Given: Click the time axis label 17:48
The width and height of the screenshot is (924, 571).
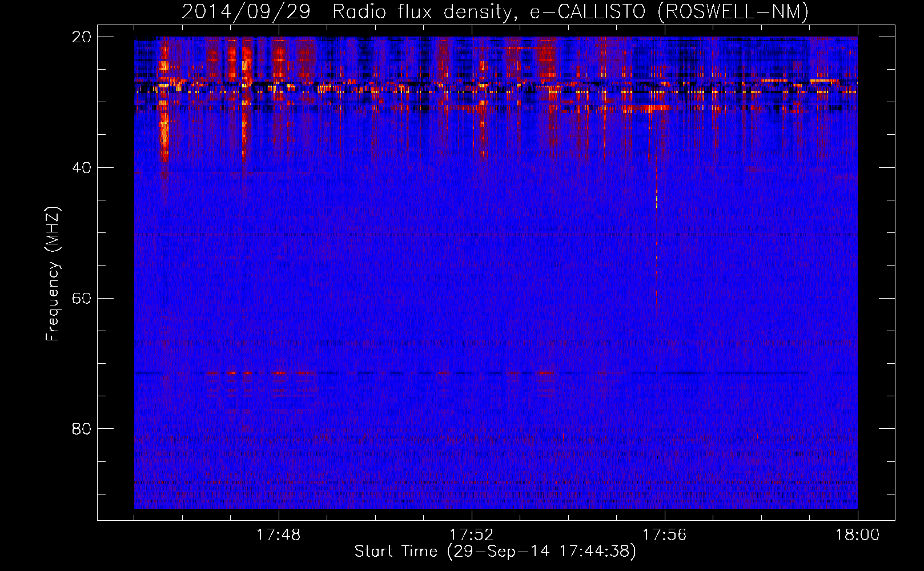Looking at the screenshot, I should (278, 534).
